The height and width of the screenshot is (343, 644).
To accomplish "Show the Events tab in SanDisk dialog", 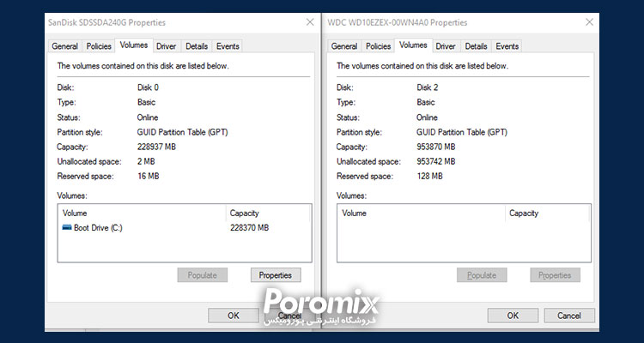I will tap(228, 46).
